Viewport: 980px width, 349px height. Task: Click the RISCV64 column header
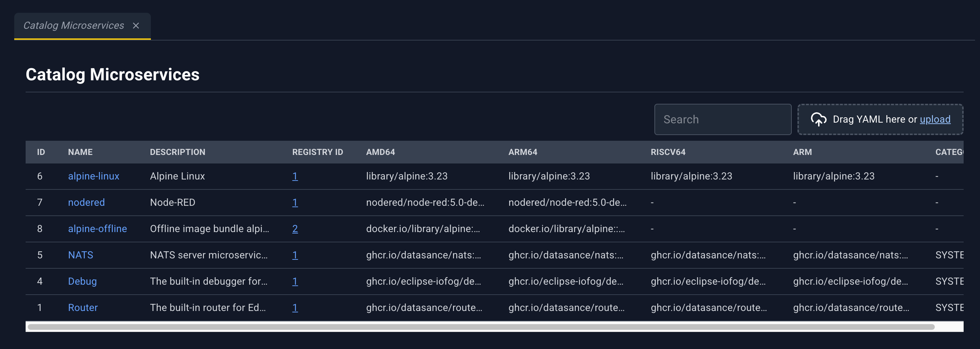668,152
